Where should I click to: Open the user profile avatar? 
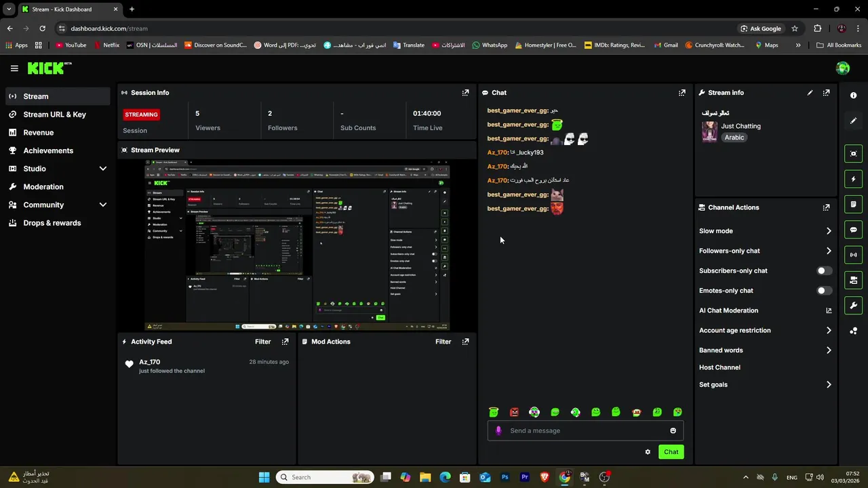point(843,68)
